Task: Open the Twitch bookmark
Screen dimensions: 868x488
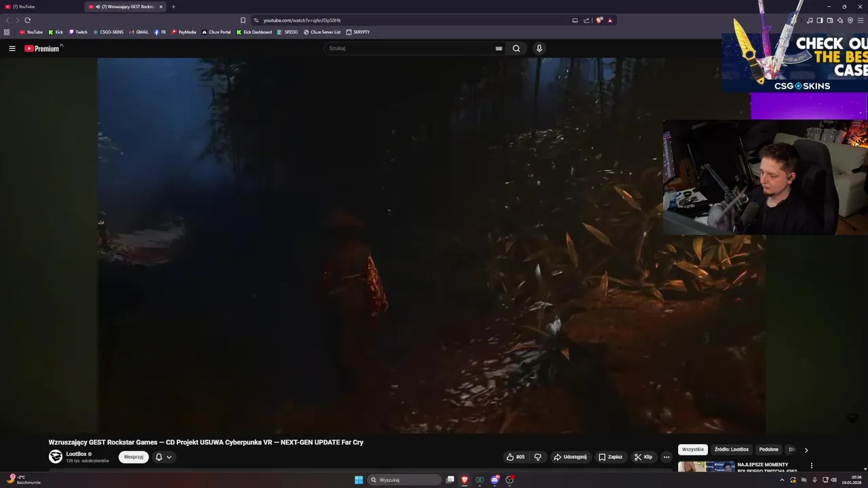Action: point(78,32)
